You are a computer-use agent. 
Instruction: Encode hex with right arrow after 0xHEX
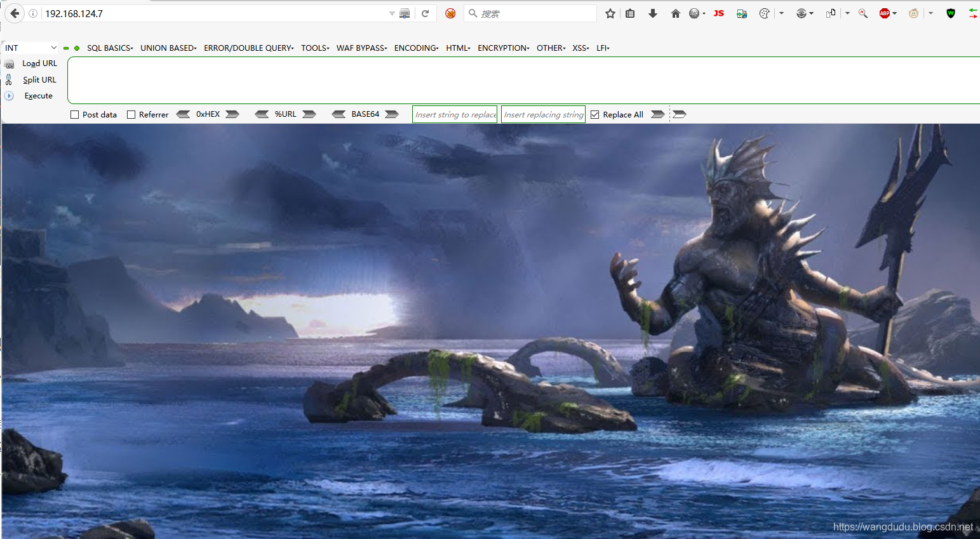232,114
